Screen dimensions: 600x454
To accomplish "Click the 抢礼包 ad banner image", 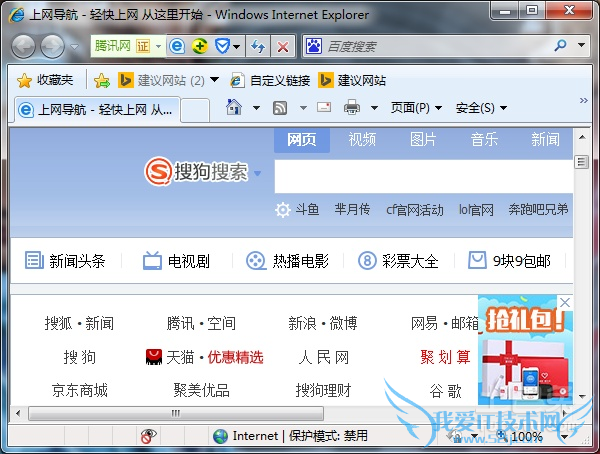I will (x=525, y=350).
